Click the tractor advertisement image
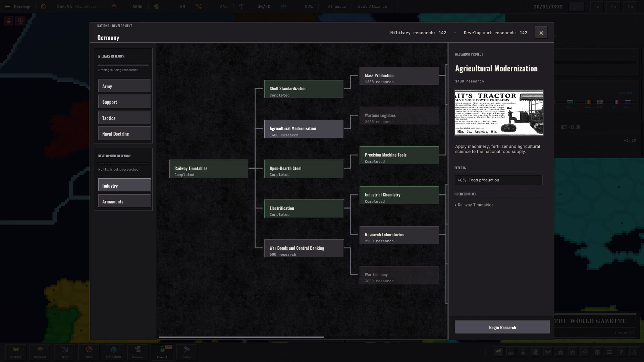 tap(499, 113)
